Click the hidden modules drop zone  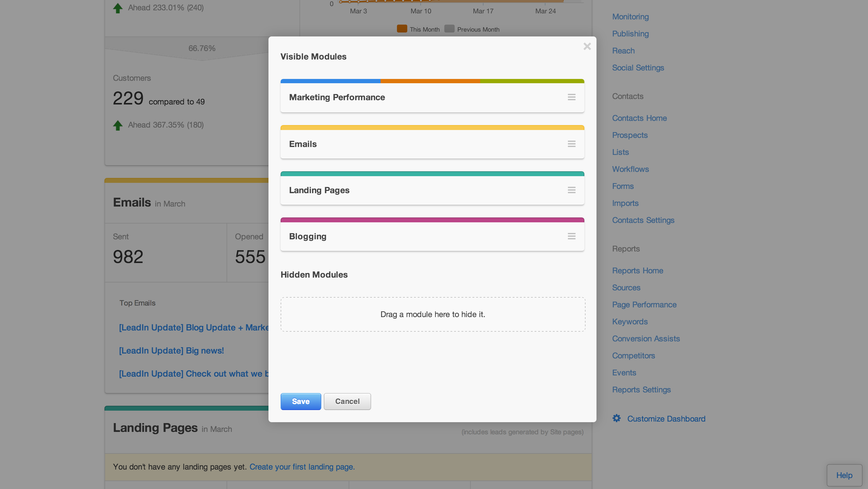coord(433,314)
